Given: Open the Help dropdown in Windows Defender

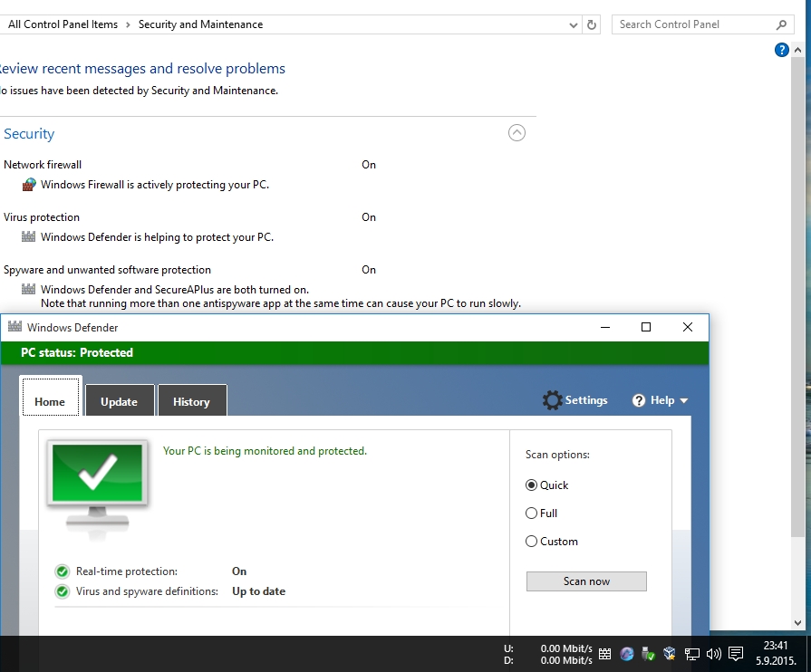Looking at the screenshot, I should pos(661,400).
